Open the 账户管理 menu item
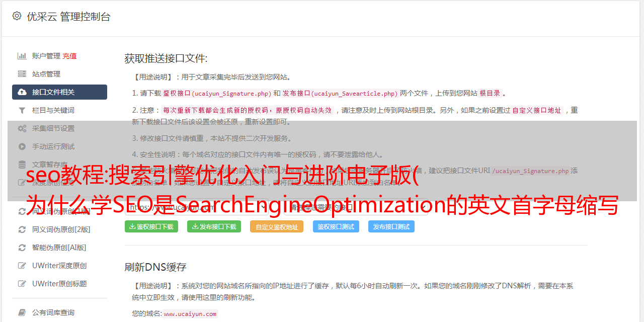Viewport: 644px width, 322px height. click(x=46, y=56)
